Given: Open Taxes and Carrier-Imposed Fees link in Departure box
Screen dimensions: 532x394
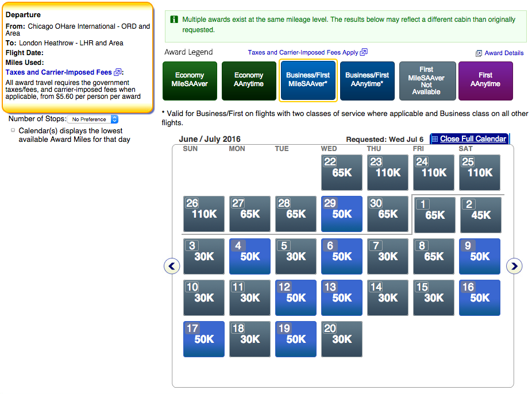Looking at the screenshot, I should (x=59, y=72).
